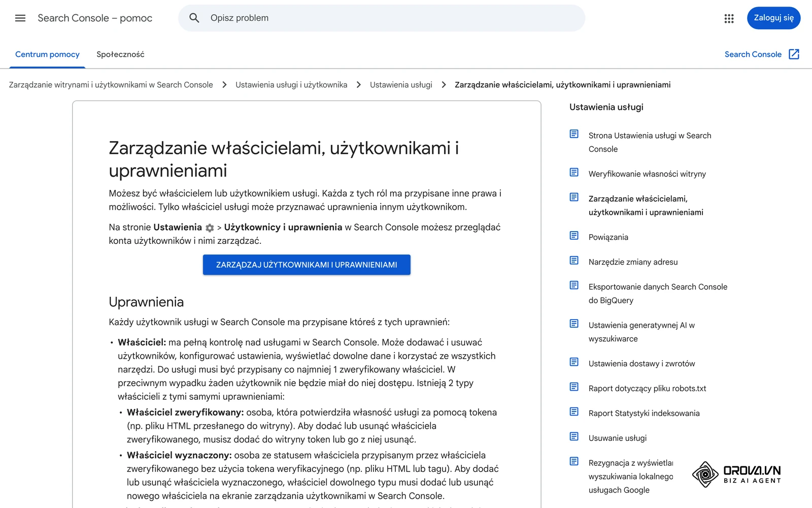Click Ustawienia usługi i użytkownika breadcrumb
This screenshot has height=508, width=812.
click(x=291, y=85)
